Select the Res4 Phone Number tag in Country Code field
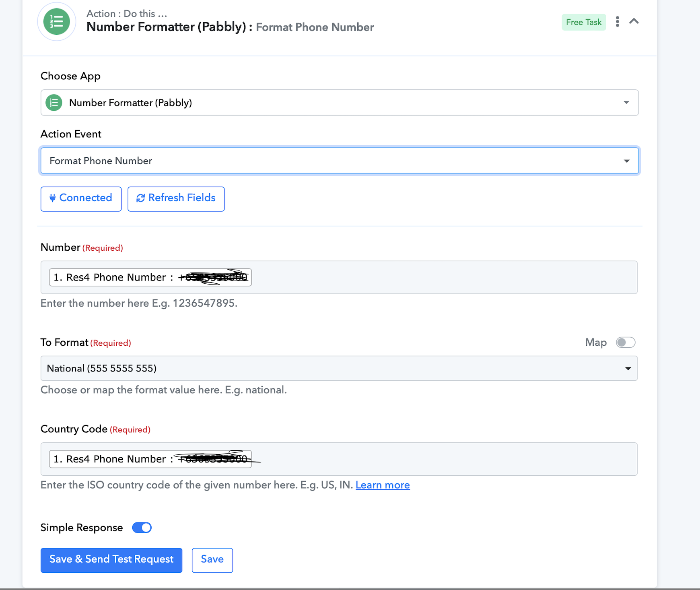The width and height of the screenshot is (700, 590). 150,459
